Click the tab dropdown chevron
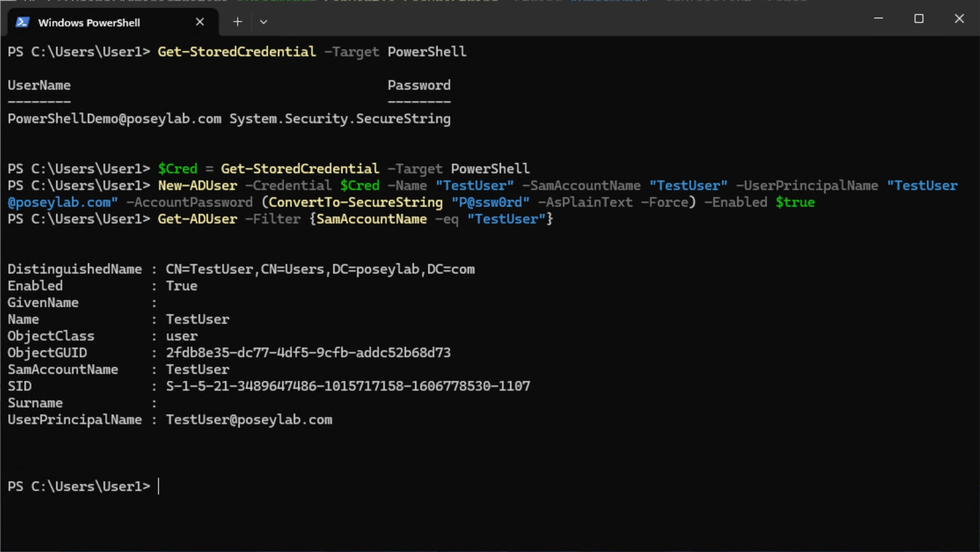This screenshot has height=552, width=980. (x=263, y=22)
